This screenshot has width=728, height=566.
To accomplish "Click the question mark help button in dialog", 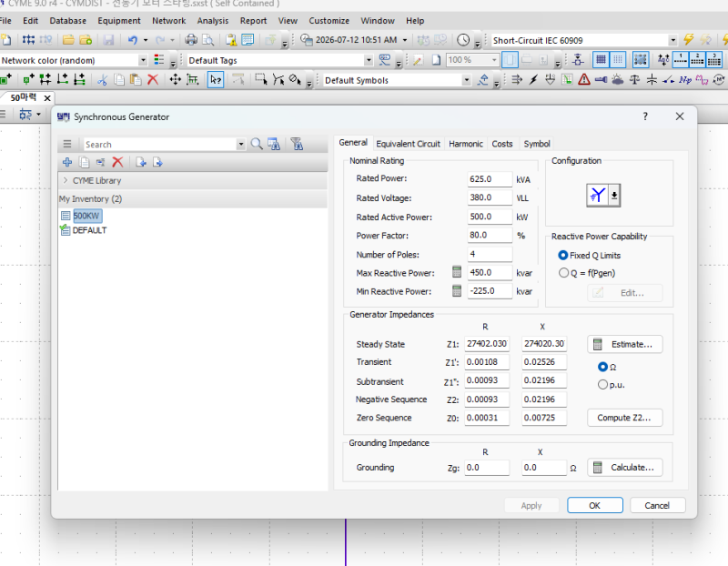I will point(645,116).
